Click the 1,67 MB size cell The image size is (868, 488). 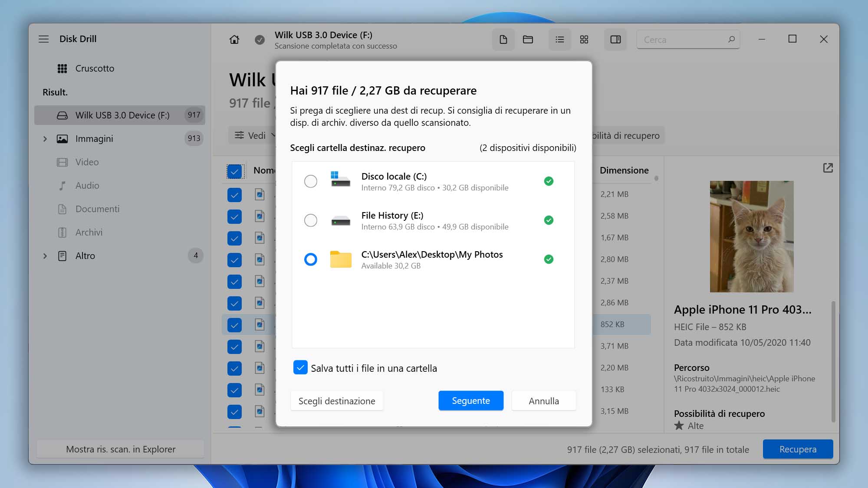point(614,238)
